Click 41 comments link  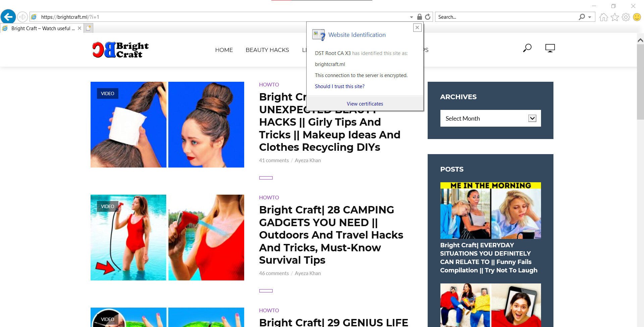pyautogui.click(x=274, y=160)
